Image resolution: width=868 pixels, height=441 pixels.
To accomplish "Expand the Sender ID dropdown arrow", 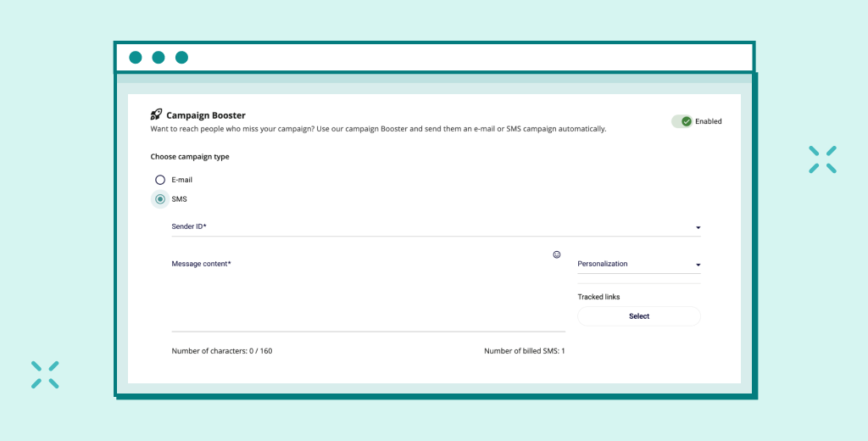I will click(x=698, y=228).
